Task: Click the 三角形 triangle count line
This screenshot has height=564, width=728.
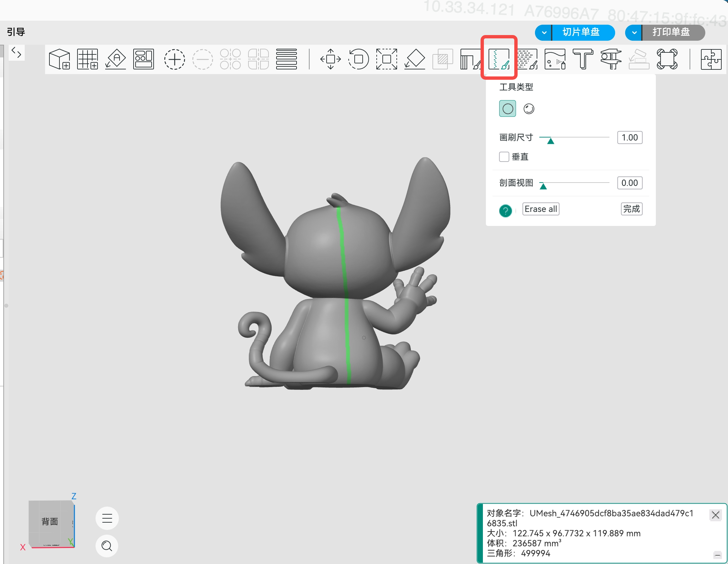Action: pyautogui.click(x=519, y=553)
